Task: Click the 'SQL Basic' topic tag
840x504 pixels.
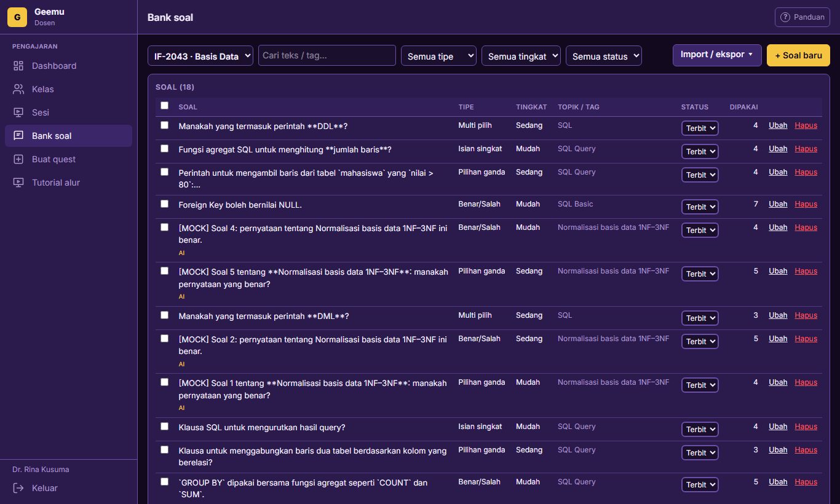Action: pyautogui.click(x=576, y=203)
